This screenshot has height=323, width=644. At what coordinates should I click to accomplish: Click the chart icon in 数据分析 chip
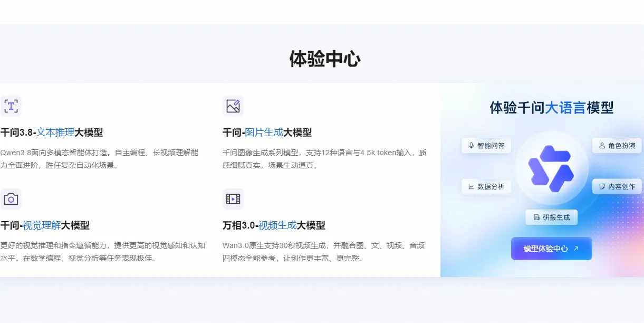coord(471,187)
